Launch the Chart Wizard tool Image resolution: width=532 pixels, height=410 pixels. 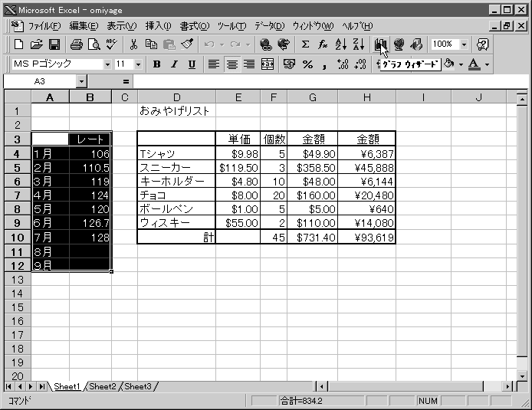(381, 44)
